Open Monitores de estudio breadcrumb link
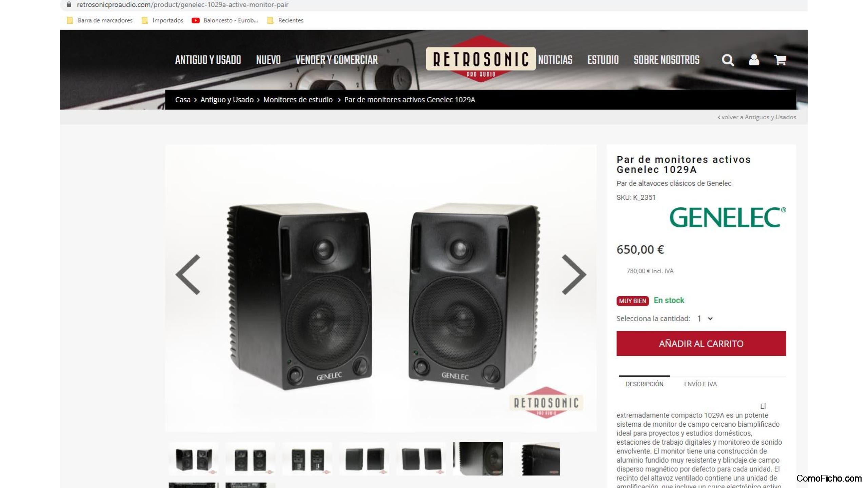Image resolution: width=868 pixels, height=488 pixels. (298, 100)
